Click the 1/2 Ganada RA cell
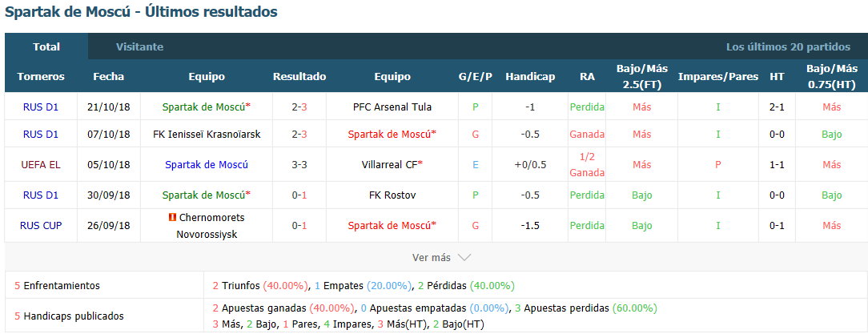The height and width of the screenshot is (334, 868). coord(587,164)
